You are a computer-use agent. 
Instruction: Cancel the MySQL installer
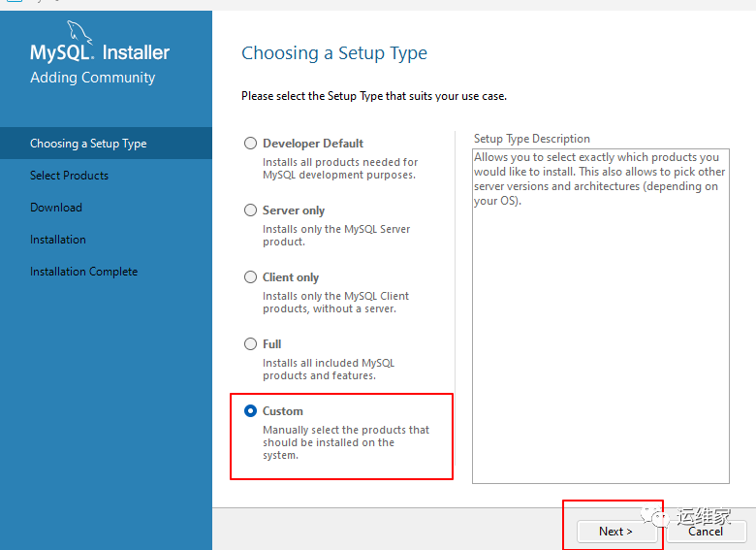pyautogui.click(x=706, y=532)
